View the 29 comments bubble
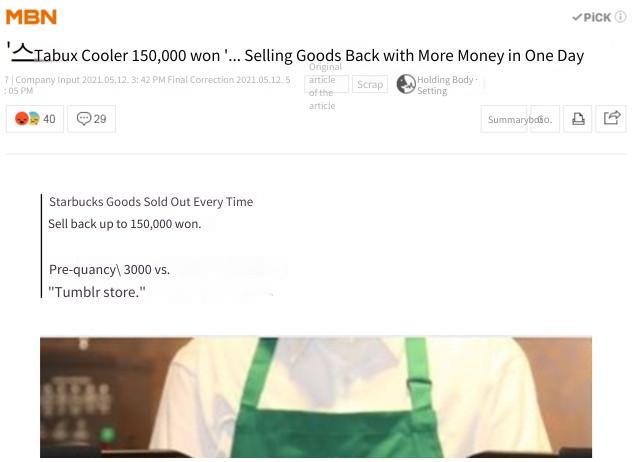Viewport: 634px width, 462px height. (x=91, y=119)
